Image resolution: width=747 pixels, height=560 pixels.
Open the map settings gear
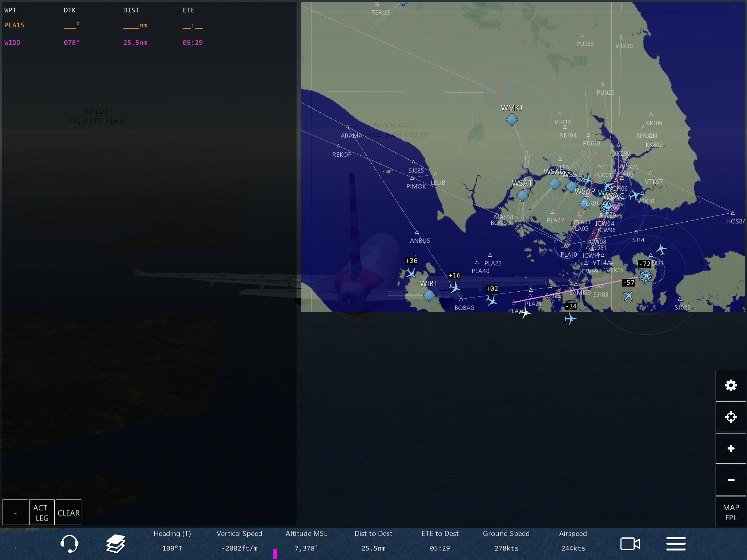731,385
